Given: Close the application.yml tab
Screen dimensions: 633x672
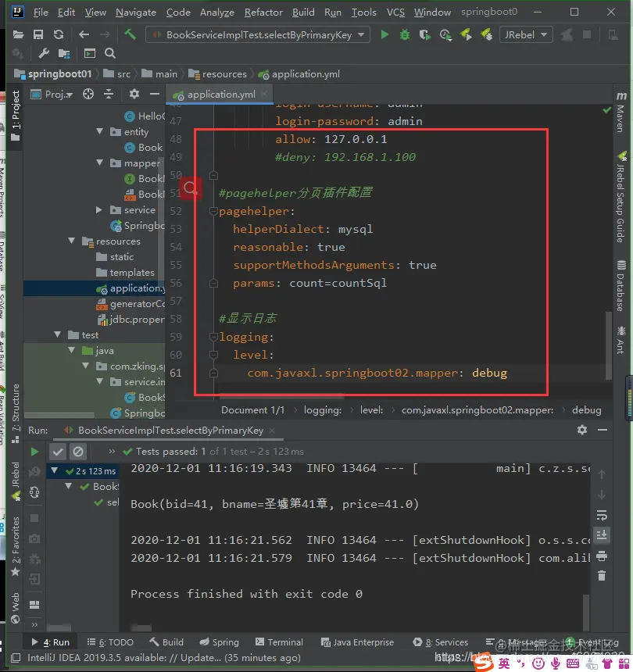Looking at the screenshot, I should [264, 94].
